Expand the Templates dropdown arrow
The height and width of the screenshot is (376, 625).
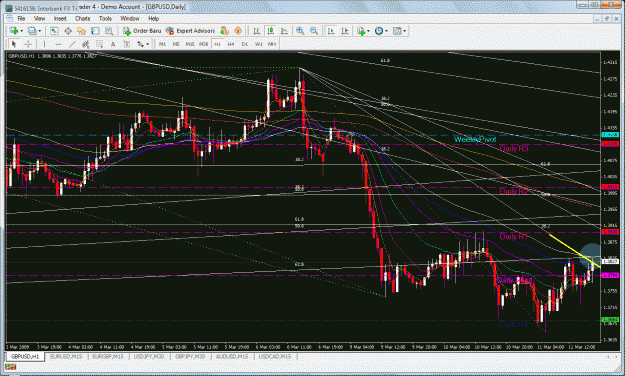click(405, 31)
